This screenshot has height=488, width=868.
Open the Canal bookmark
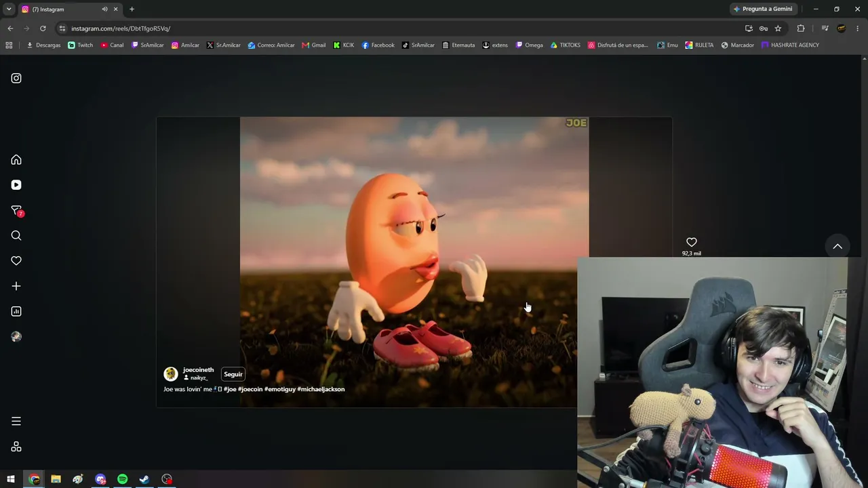tap(113, 45)
